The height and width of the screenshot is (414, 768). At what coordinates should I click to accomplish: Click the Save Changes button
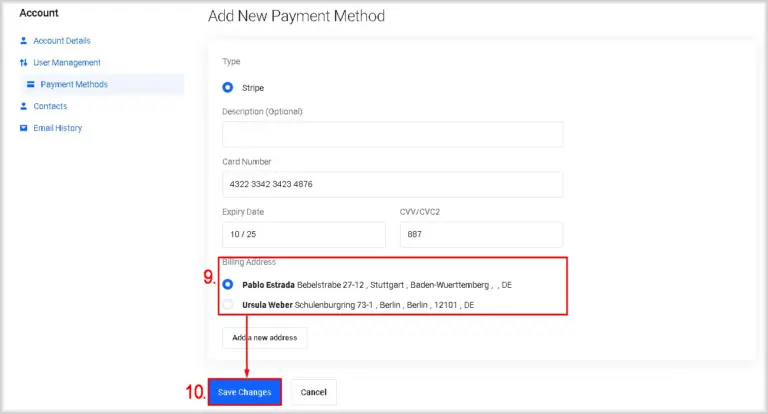click(245, 392)
